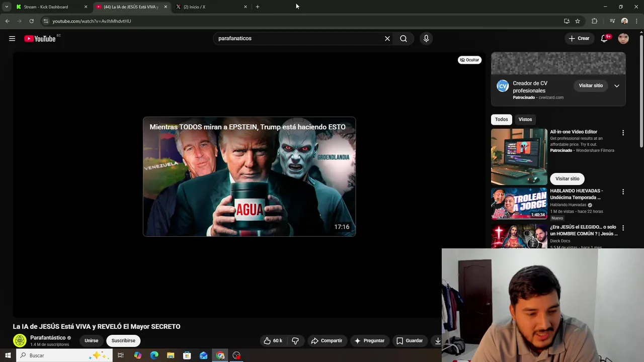
Task: Open All-in-one Video Editor ad thumbnail
Action: click(x=519, y=157)
